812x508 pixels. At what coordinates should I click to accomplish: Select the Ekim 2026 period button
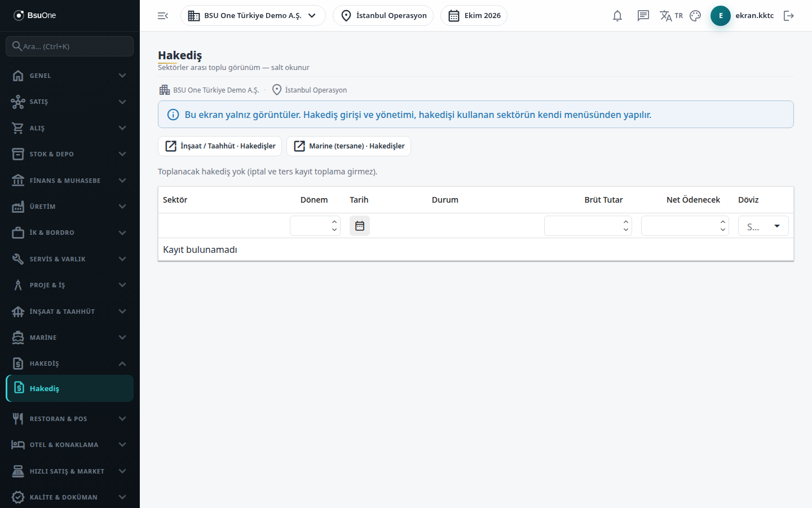coord(474,16)
